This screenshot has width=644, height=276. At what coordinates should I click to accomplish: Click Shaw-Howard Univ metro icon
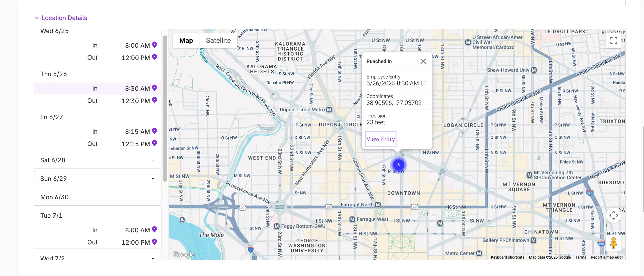click(534, 70)
